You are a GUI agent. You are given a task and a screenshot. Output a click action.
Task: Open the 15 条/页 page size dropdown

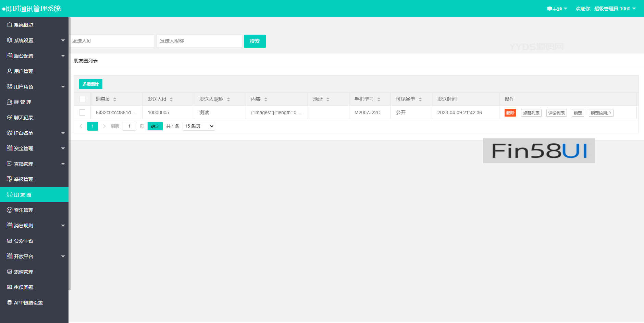click(x=199, y=126)
